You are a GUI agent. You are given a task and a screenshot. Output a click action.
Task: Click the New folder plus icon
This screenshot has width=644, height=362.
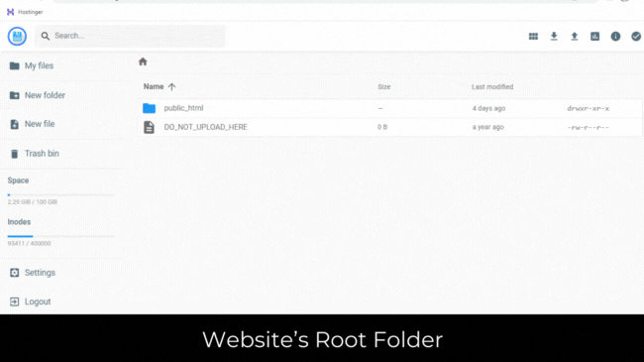pyautogui.click(x=15, y=95)
